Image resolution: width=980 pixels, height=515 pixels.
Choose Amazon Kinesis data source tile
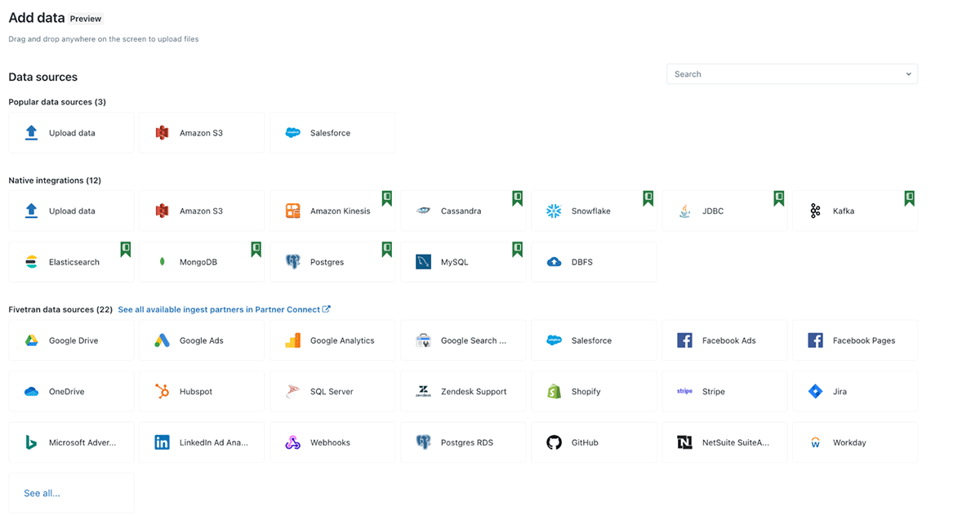coord(332,211)
